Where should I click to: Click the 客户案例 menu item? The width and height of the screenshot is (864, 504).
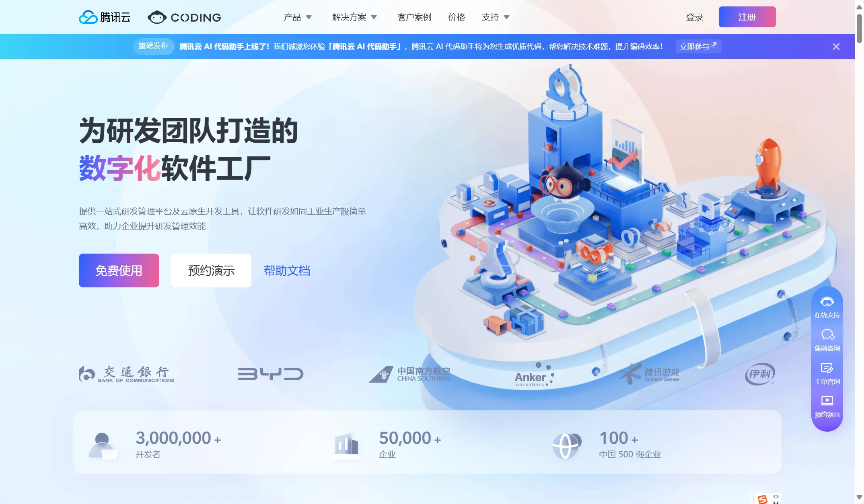(414, 17)
